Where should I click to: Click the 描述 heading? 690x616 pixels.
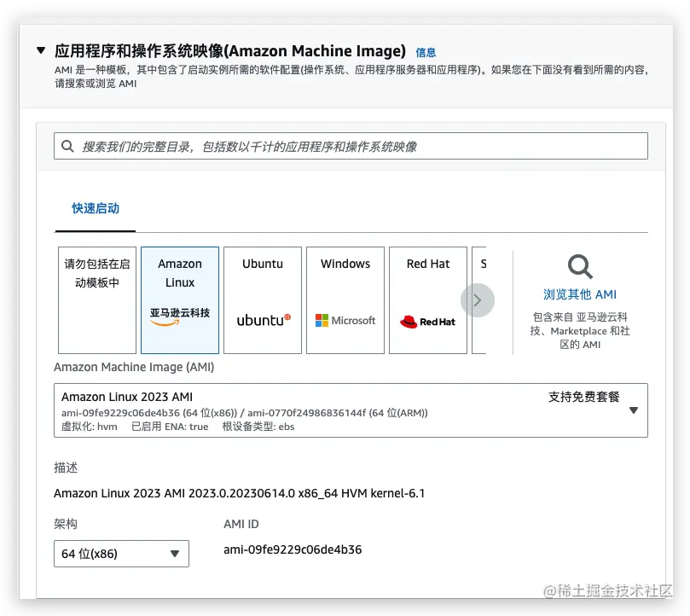(x=66, y=468)
